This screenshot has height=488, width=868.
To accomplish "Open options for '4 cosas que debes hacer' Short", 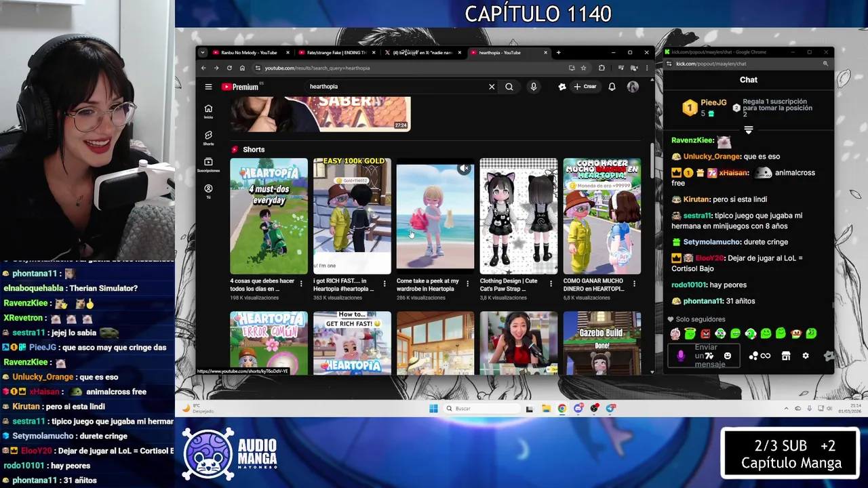I will tap(301, 284).
